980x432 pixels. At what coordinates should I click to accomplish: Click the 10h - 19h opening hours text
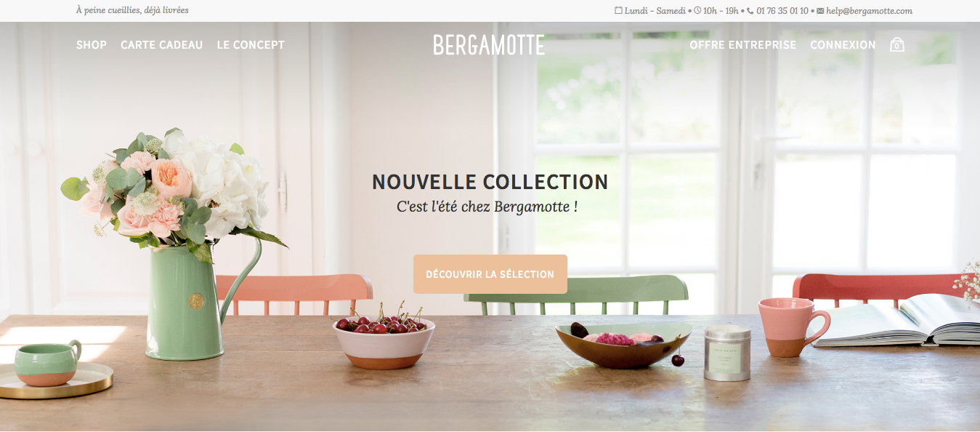coord(721,11)
